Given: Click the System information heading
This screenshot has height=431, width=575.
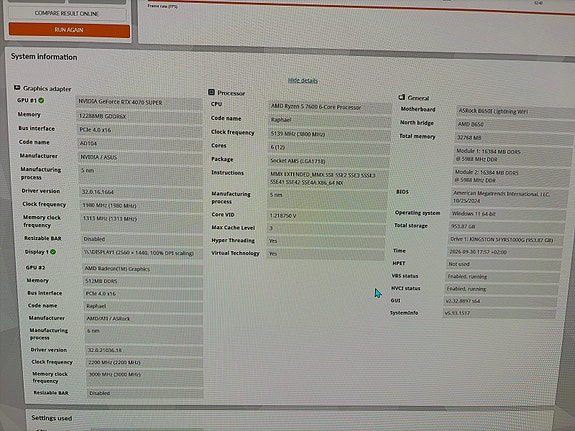Looking at the screenshot, I should (x=44, y=57).
